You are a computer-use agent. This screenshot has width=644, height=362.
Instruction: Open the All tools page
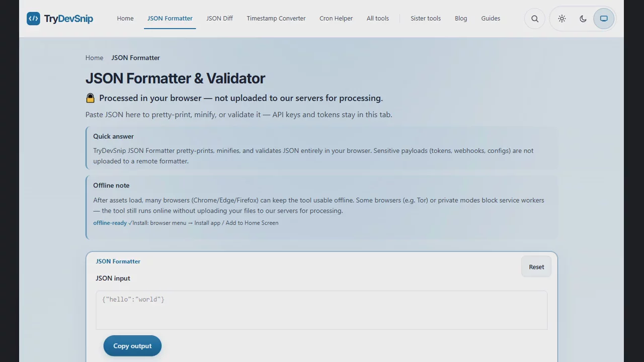(378, 19)
